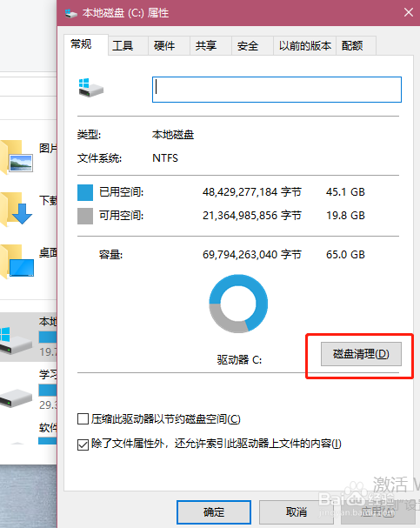Close the 本地磁盘 (C:) 属性 dialog
This screenshot has width=420, height=528.
408,13
